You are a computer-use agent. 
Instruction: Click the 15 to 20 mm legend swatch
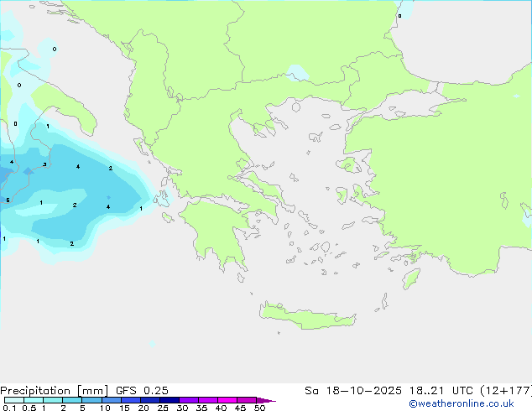[x=131, y=400]
